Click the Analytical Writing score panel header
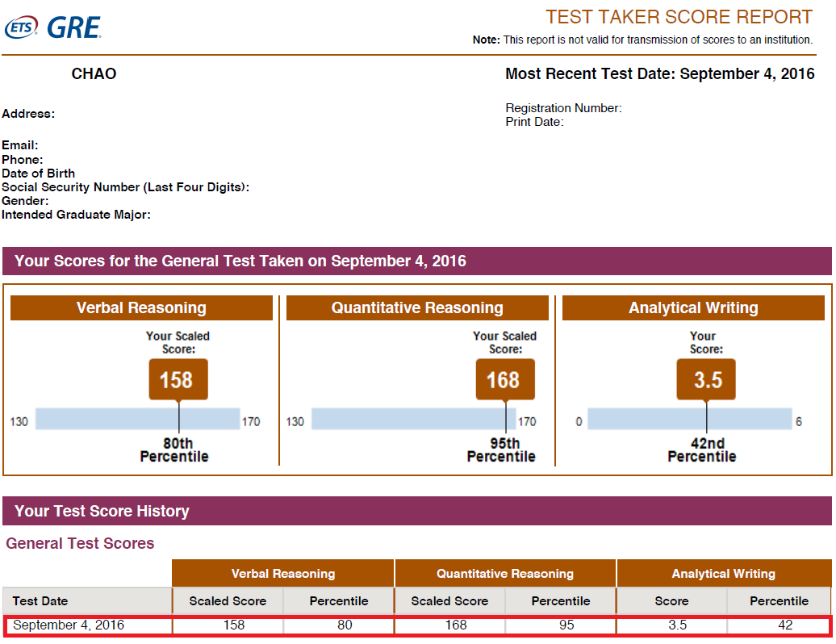The width and height of the screenshot is (836, 644). tap(693, 307)
